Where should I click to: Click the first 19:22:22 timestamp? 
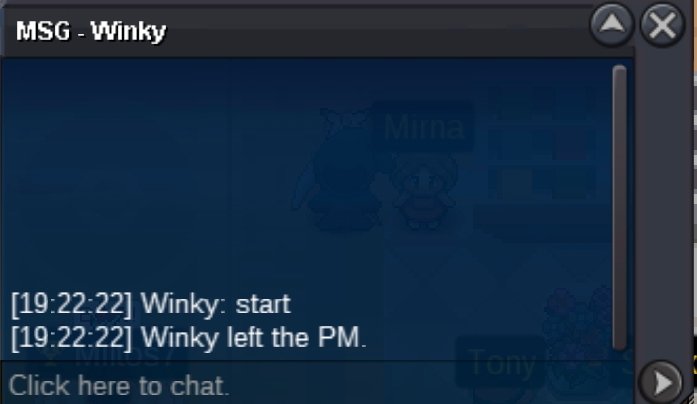coord(72,305)
